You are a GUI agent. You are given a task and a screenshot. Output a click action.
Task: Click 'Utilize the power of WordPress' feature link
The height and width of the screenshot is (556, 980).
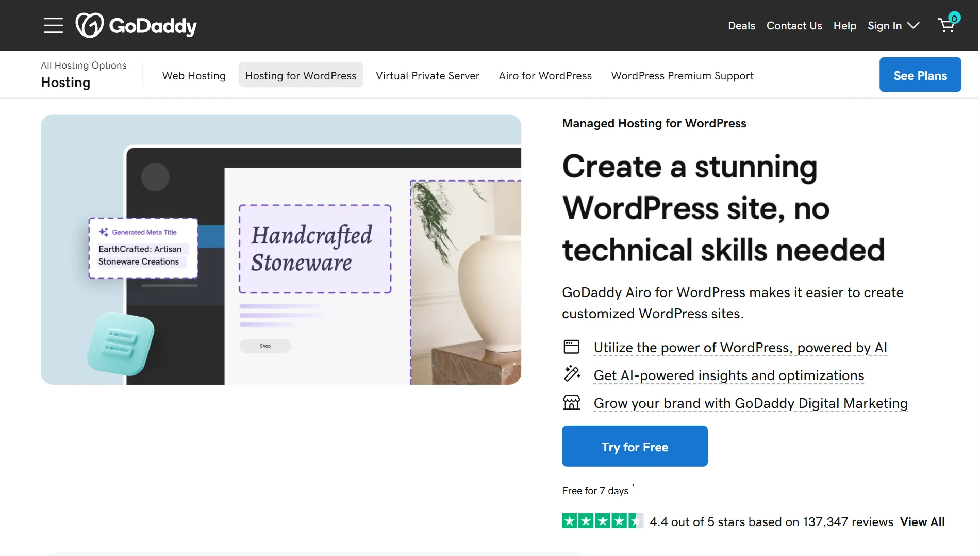coord(740,348)
